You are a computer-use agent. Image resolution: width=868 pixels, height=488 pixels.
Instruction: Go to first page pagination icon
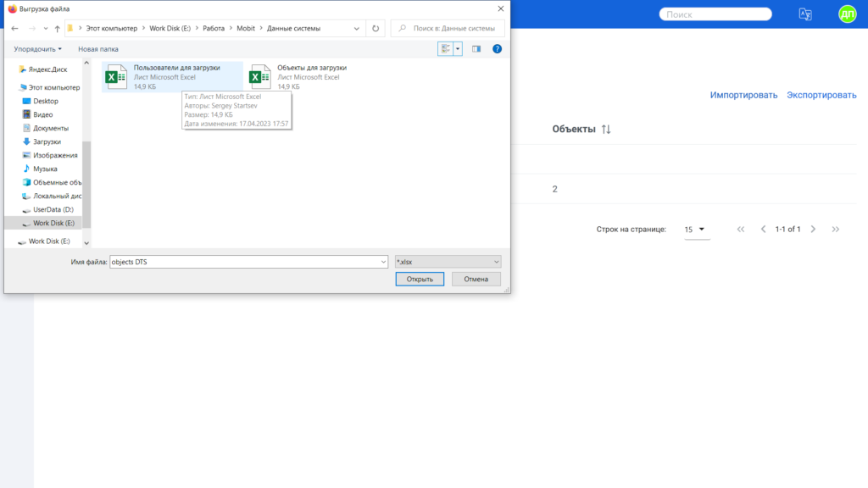coord(741,229)
